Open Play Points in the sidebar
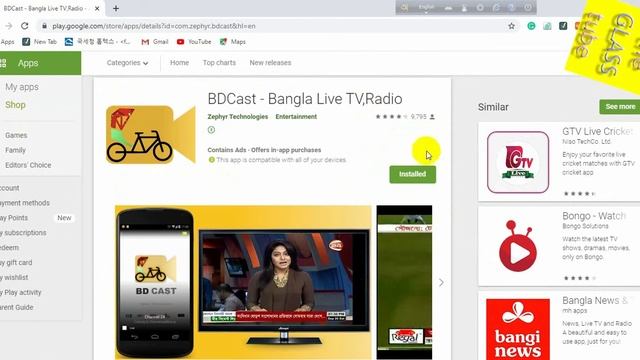This screenshot has height=360, width=640. click(x=14, y=218)
